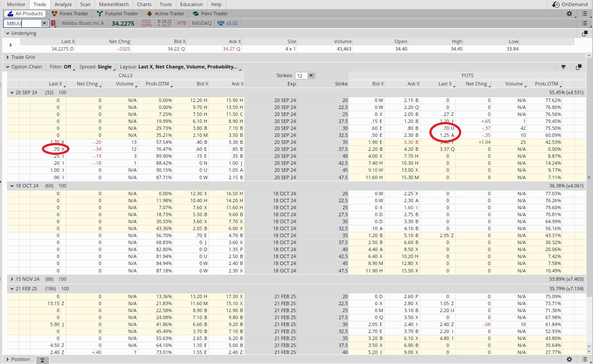Open list menu icon beside gear icon
Image resolution: width=593 pixels, height=364 pixels.
click(x=585, y=14)
